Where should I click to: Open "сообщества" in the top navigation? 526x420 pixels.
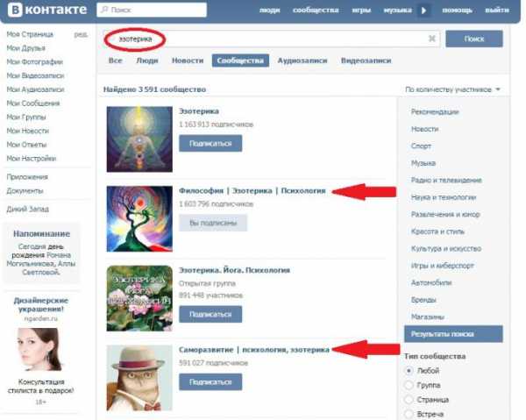[316, 11]
